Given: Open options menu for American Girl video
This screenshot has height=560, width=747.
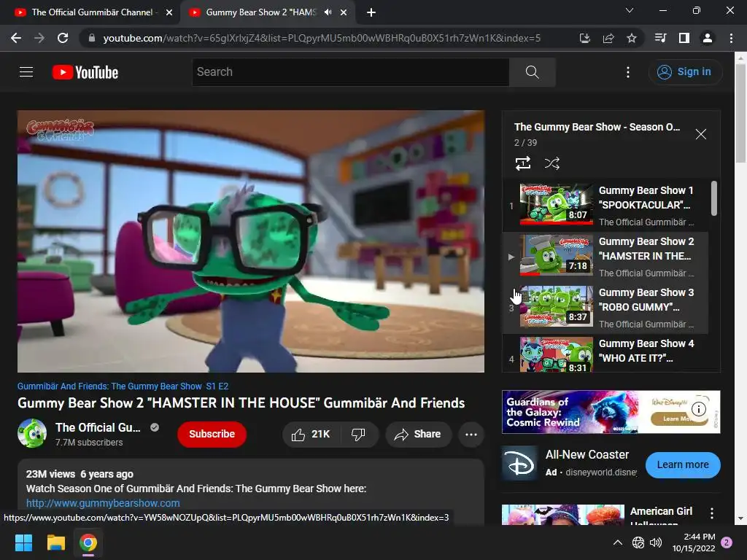Looking at the screenshot, I should [712, 513].
